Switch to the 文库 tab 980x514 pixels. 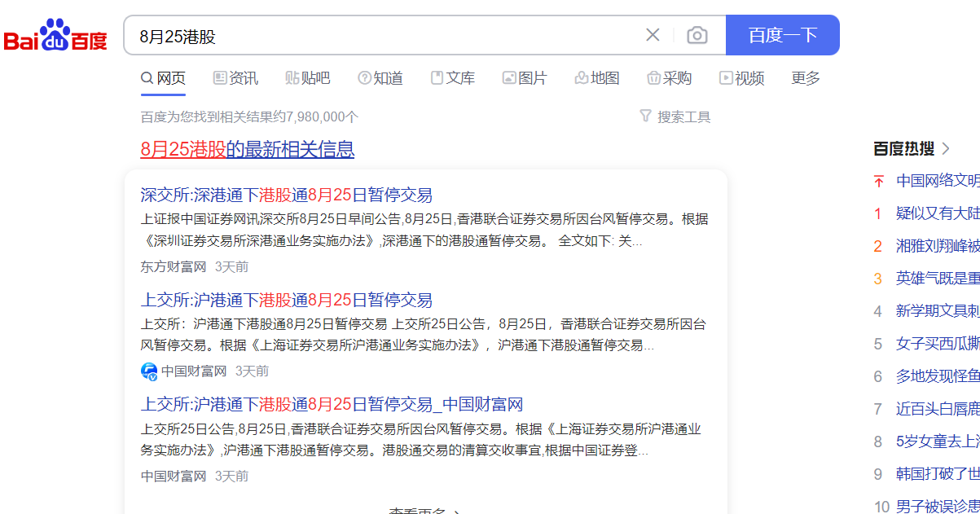(452, 78)
